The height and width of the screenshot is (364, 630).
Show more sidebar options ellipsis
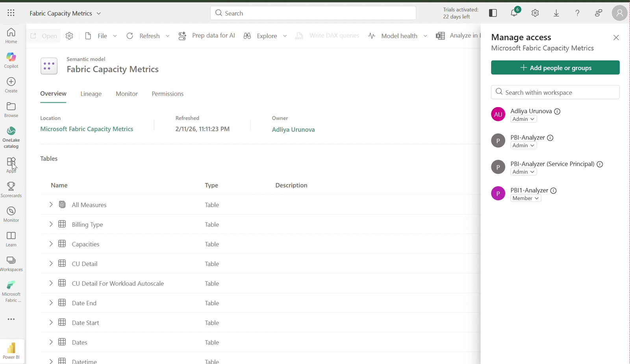[11, 319]
